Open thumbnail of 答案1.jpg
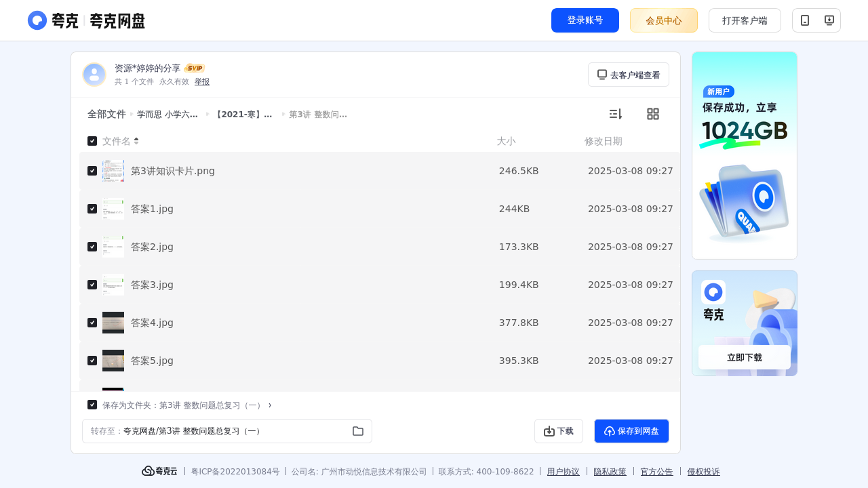 (113, 209)
